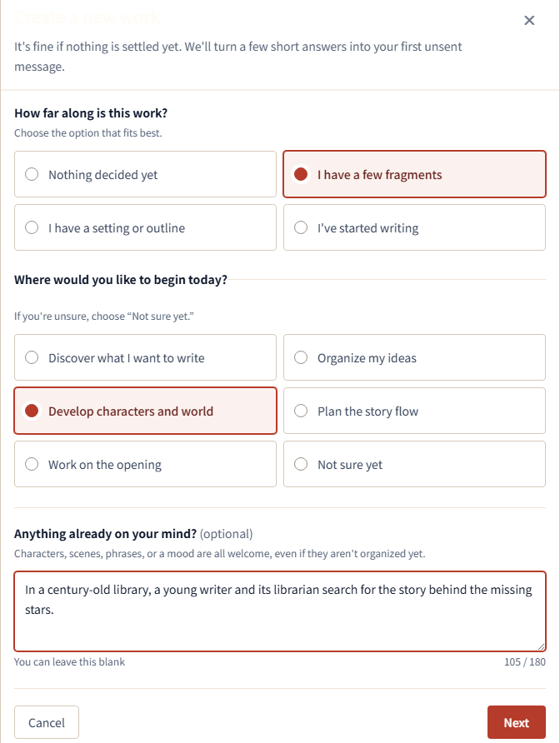
Task: Click the Next button
Action: pyautogui.click(x=517, y=723)
